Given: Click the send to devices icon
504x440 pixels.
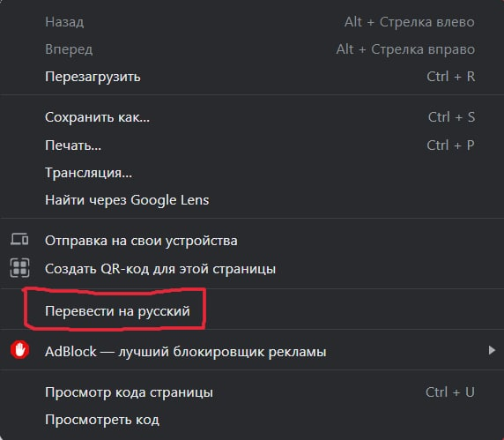Looking at the screenshot, I should (x=19, y=239).
